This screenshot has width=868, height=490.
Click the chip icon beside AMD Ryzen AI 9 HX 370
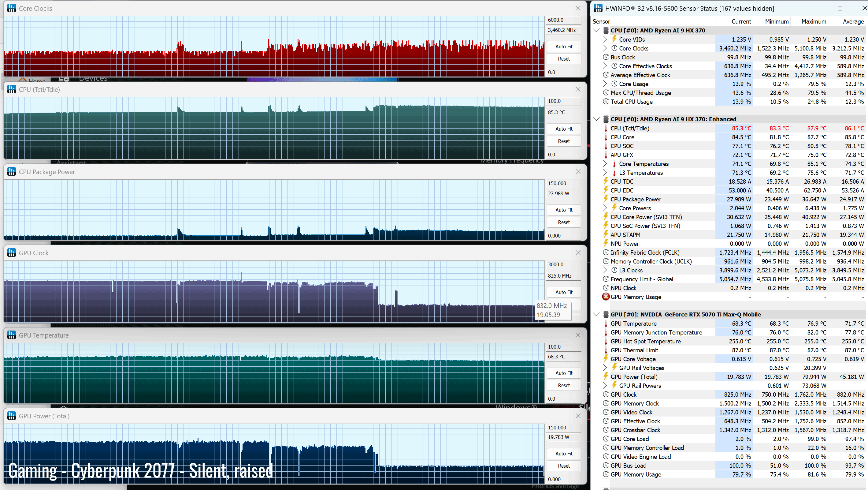[606, 30]
